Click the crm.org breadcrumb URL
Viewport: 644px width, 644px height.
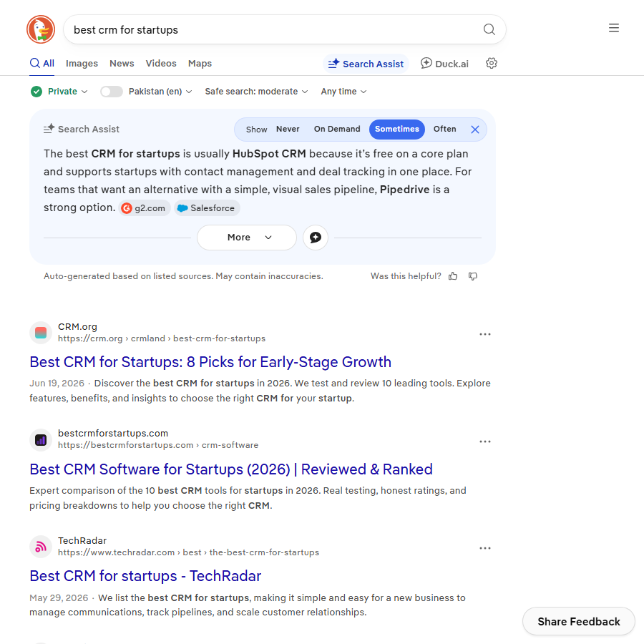click(162, 339)
